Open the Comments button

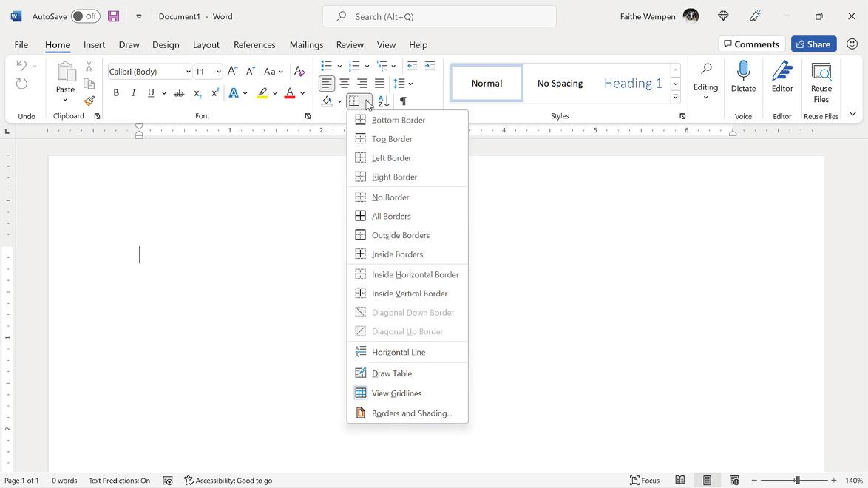751,44
